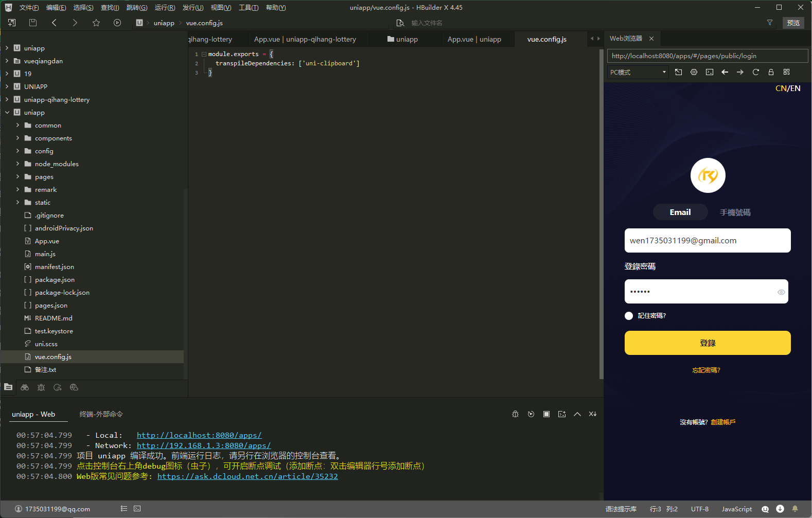This screenshot has height=518, width=812.
Task: Click the yellow 登錄 login button
Action: (x=708, y=343)
